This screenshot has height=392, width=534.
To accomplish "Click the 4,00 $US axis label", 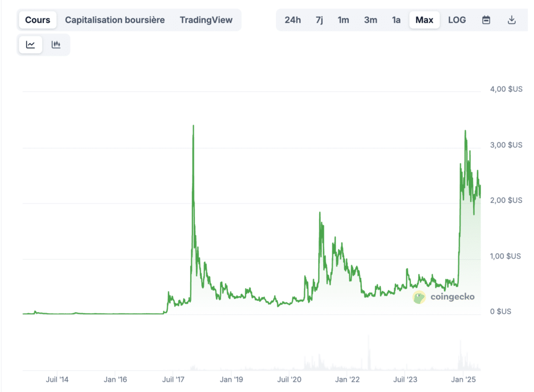I will pyautogui.click(x=506, y=89).
